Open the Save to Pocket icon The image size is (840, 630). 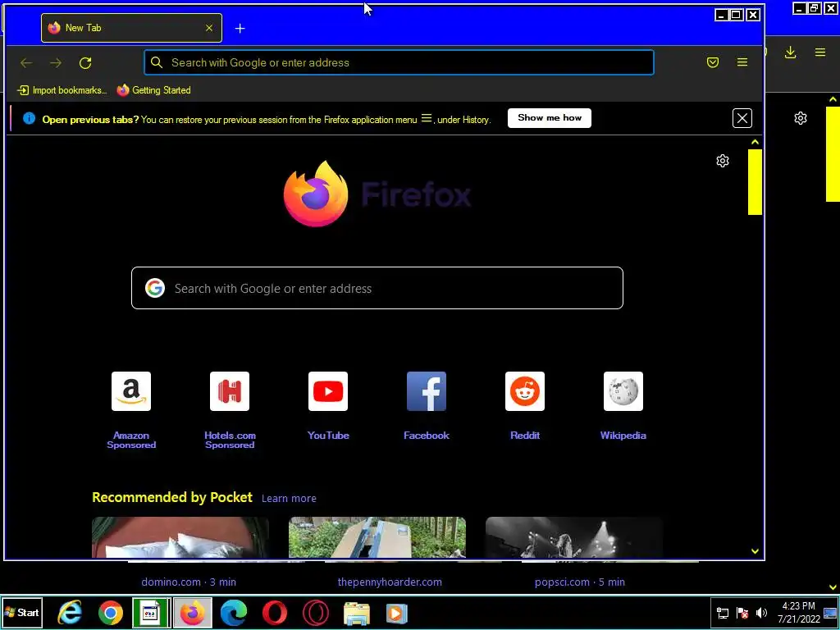coord(713,62)
